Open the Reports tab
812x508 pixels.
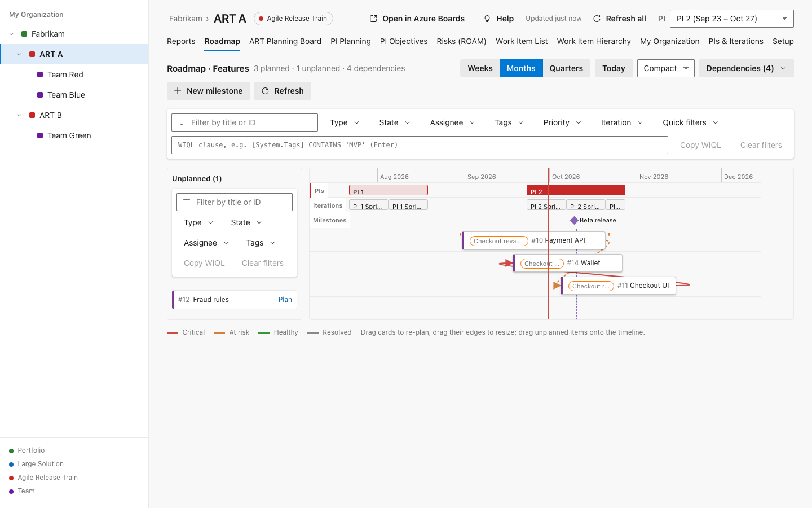(181, 41)
